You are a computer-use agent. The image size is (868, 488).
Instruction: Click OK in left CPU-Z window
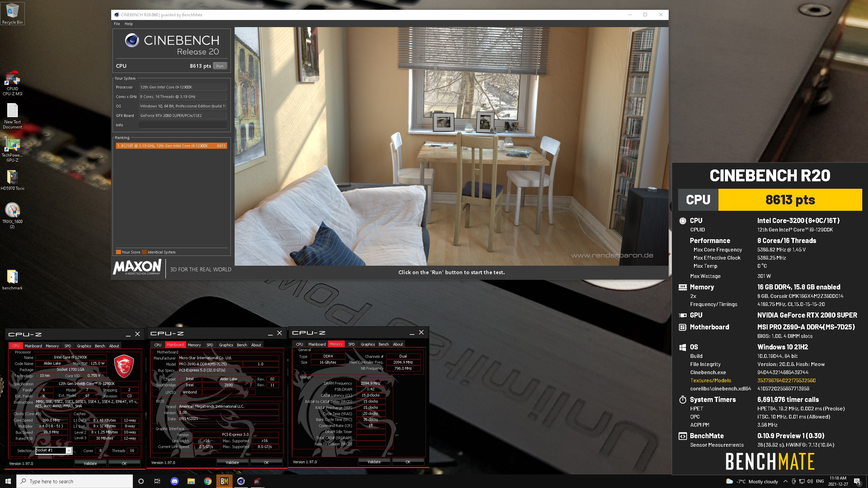(x=124, y=464)
